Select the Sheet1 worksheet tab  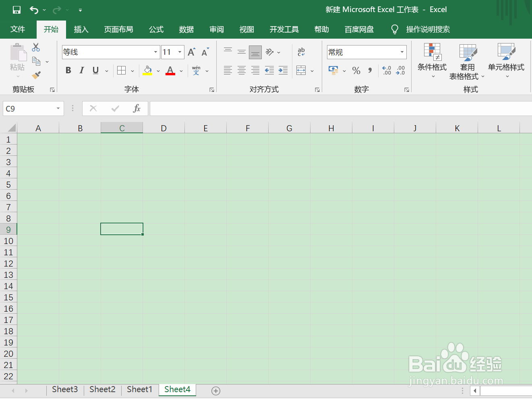click(x=139, y=389)
